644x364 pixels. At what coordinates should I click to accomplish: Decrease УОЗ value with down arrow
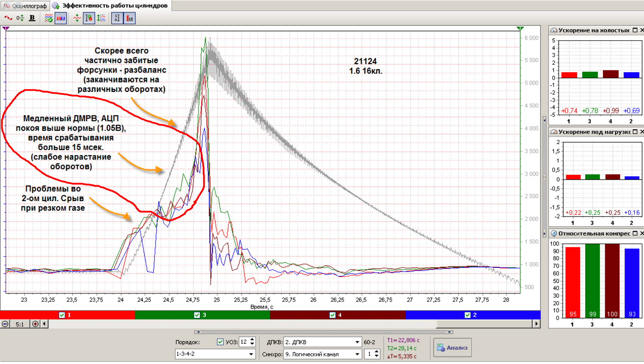click(x=252, y=344)
